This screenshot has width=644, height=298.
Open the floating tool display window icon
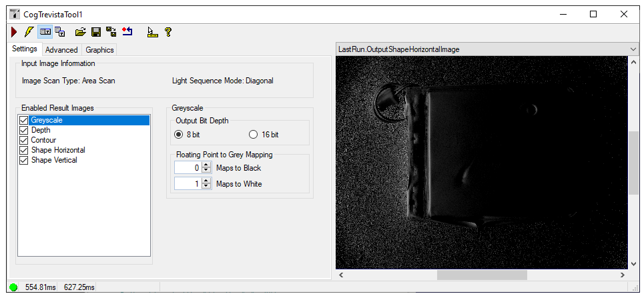pos(60,31)
